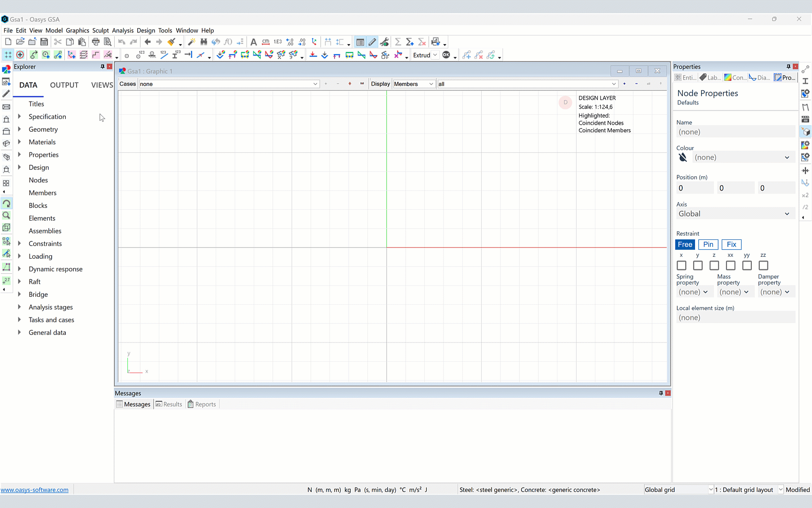Viewport: 812px width, 508px height.
Task: Switch to the OUTPUT tab
Action: pos(64,85)
